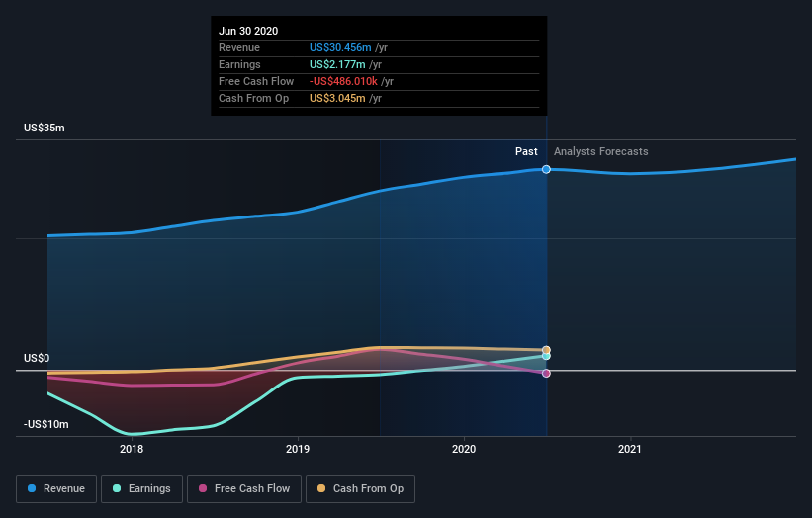Click the 2018 x-axis label

(132, 449)
